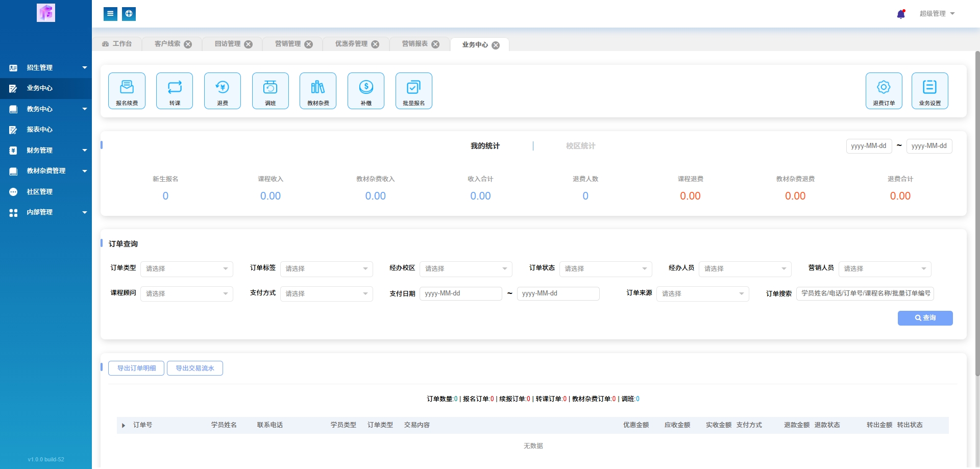
Task: Open the 订单类型 dropdown
Action: click(187, 269)
